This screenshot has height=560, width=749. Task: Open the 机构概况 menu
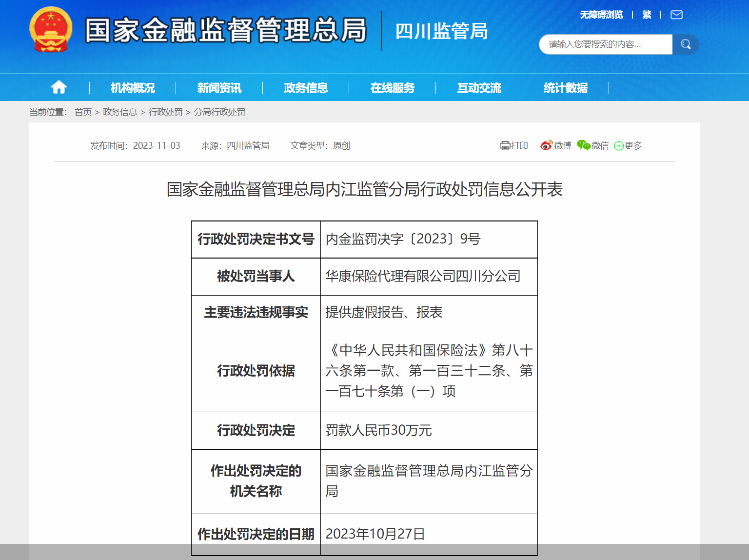coord(133,88)
